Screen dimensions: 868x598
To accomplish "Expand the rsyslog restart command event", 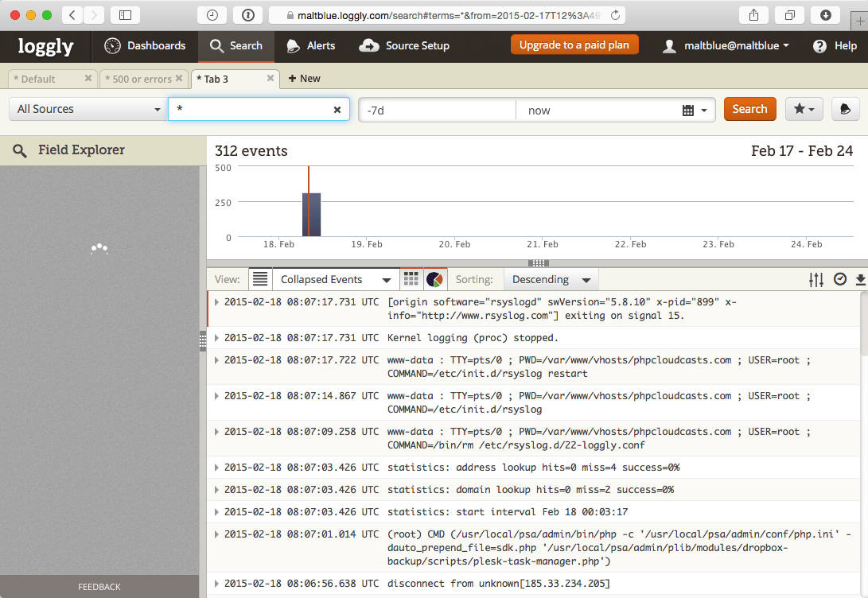I will point(216,359).
